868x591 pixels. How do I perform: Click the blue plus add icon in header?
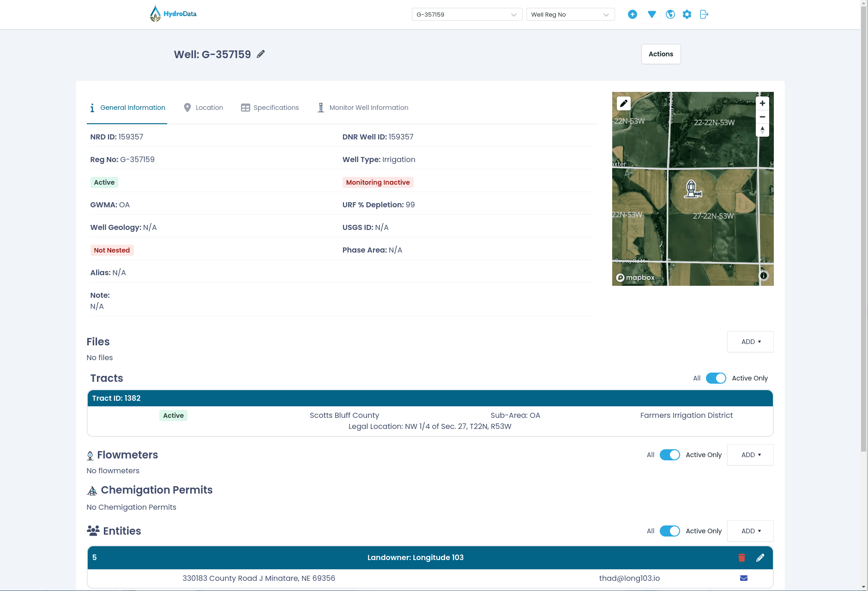pos(633,14)
